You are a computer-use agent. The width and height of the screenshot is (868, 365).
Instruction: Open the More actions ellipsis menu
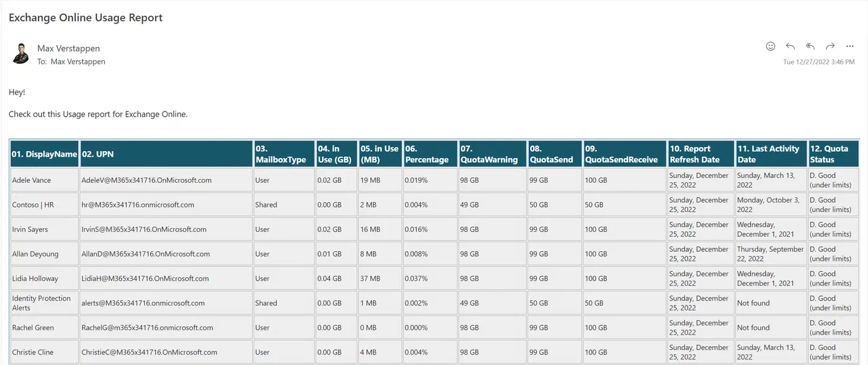click(850, 46)
